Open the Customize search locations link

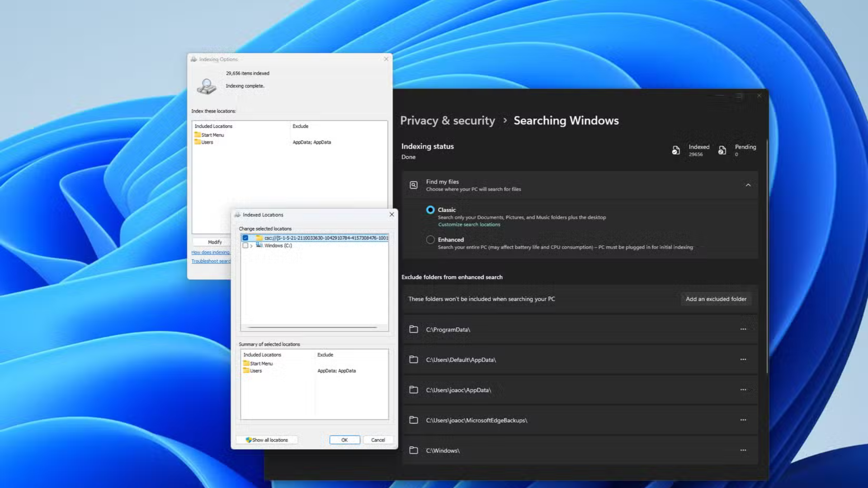tap(469, 224)
